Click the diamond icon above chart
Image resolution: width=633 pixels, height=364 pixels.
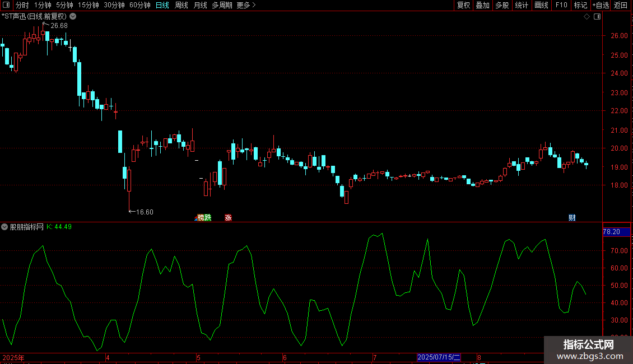click(587, 17)
